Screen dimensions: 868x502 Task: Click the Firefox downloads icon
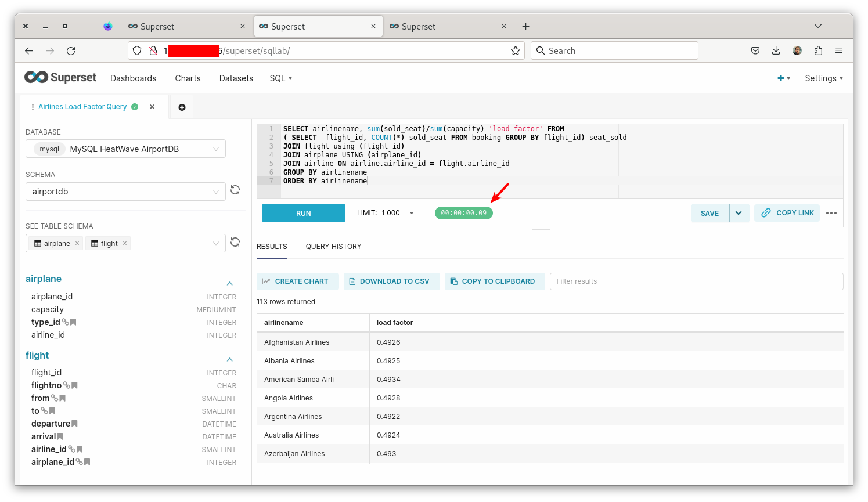pos(776,50)
